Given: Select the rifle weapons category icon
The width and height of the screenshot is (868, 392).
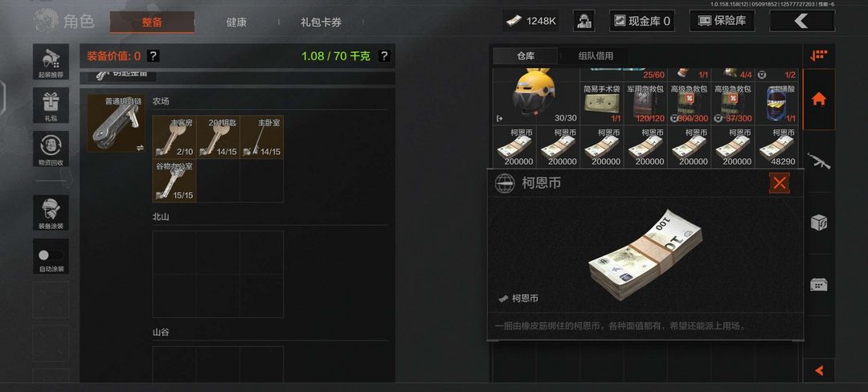Looking at the screenshot, I should tap(819, 161).
